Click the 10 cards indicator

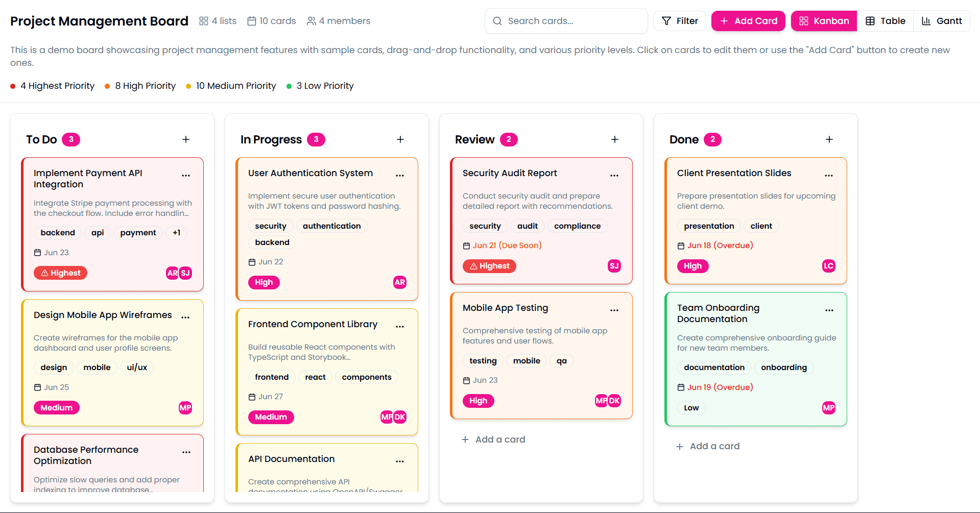pyautogui.click(x=272, y=21)
